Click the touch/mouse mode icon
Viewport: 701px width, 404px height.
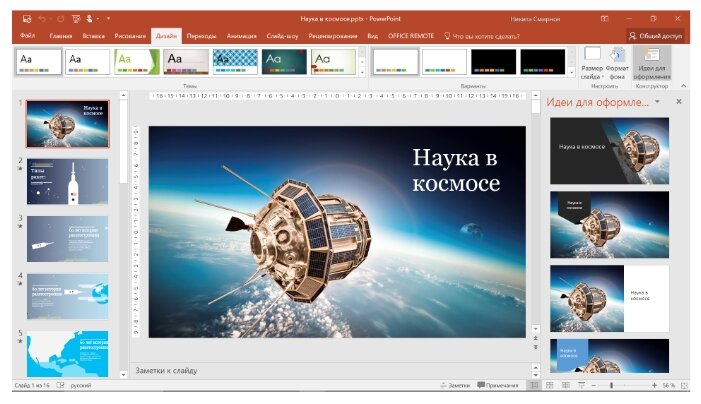click(x=90, y=19)
